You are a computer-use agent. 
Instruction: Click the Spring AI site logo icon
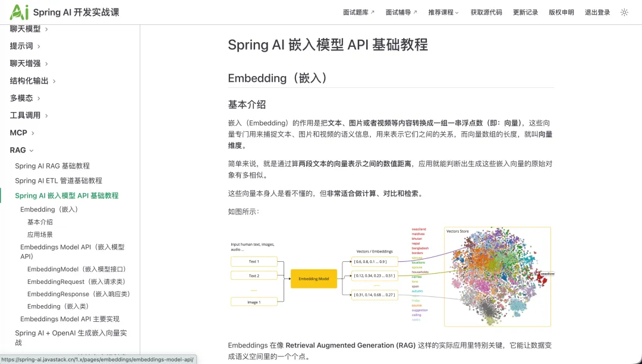pyautogui.click(x=19, y=12)
